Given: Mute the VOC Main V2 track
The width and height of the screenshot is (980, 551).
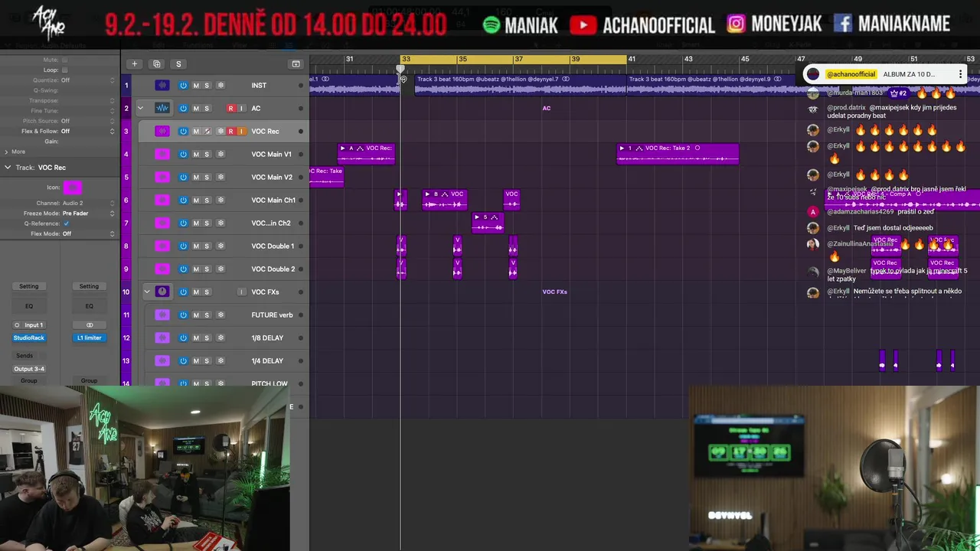Looking at the screenshot, I should click(x=196, y=177).
